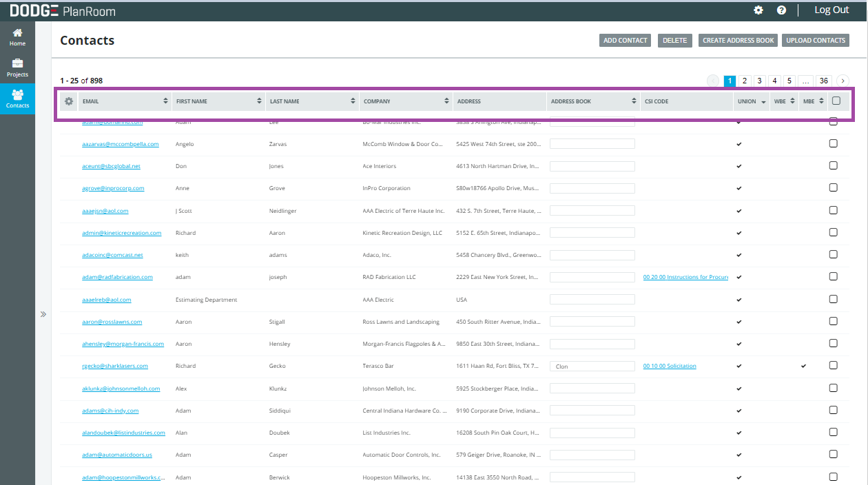Sort contacts by Email column

(x=165, y=101)
